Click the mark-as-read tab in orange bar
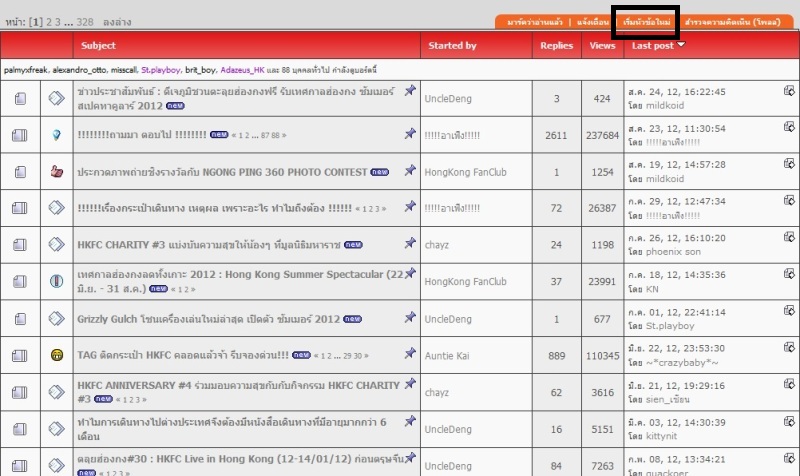 [535, 22]
